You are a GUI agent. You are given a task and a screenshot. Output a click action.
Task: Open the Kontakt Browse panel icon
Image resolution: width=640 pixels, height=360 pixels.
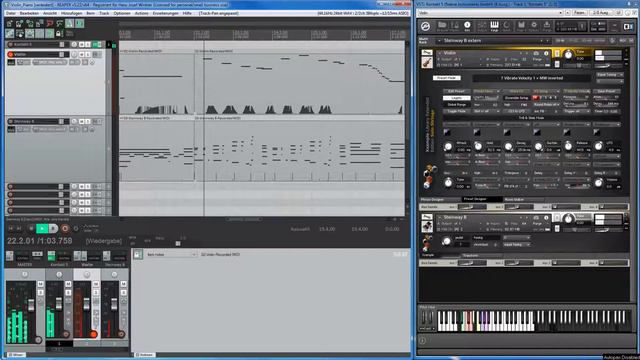pyautogui.click(x=442, y=27)
